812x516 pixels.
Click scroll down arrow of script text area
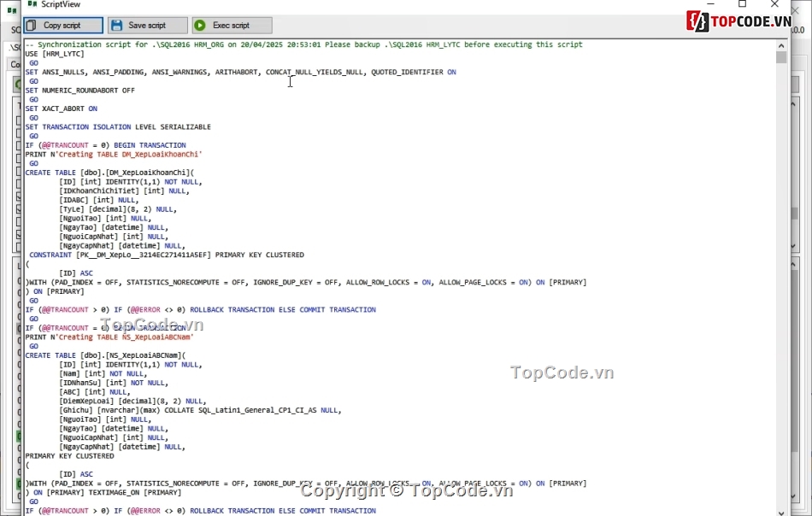[x=781, y=512]
